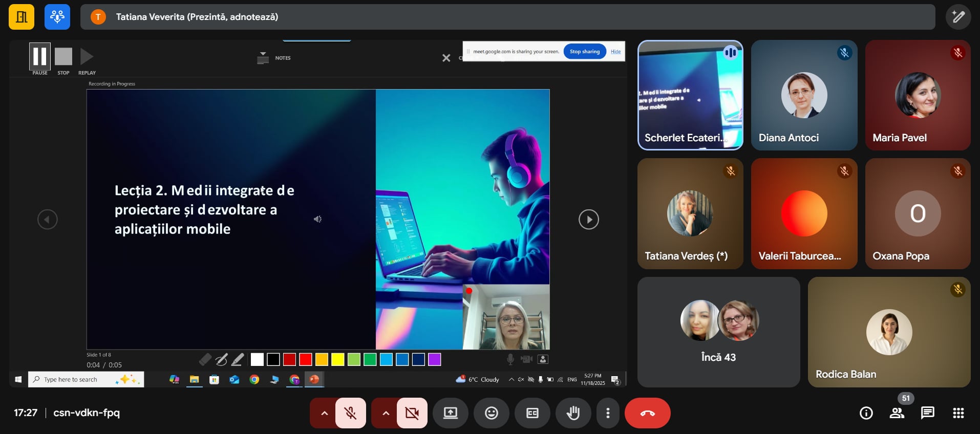Select the yellow color swatch
980x434 pixels.
click(x=337, y=360)
